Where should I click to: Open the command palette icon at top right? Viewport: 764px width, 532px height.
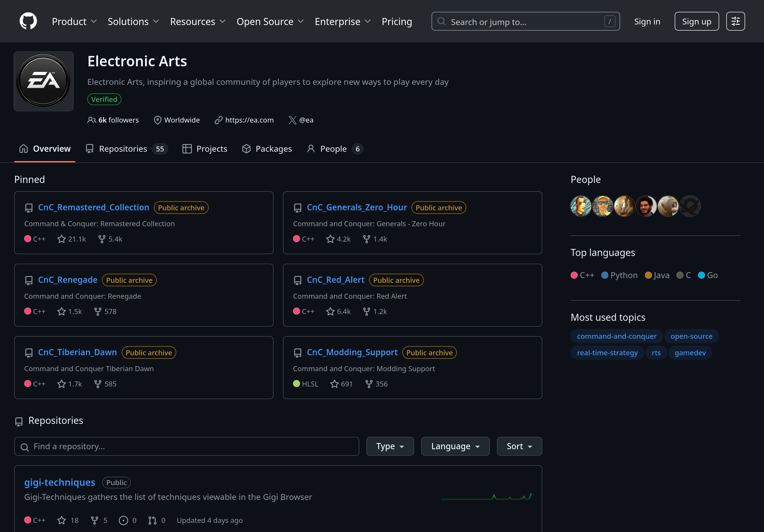pyautogui.click(x=735, y=21)
